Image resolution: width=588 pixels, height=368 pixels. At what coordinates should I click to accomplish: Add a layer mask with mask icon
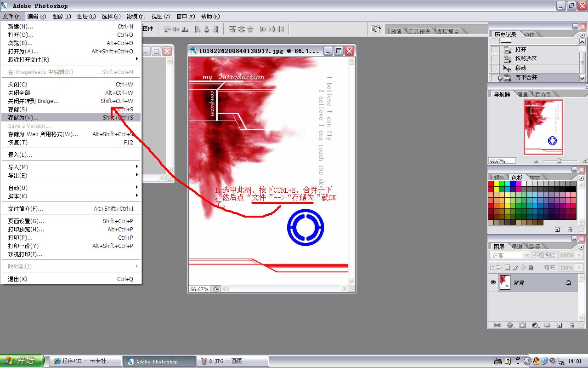pyautogui.click(x=522, y=325)
